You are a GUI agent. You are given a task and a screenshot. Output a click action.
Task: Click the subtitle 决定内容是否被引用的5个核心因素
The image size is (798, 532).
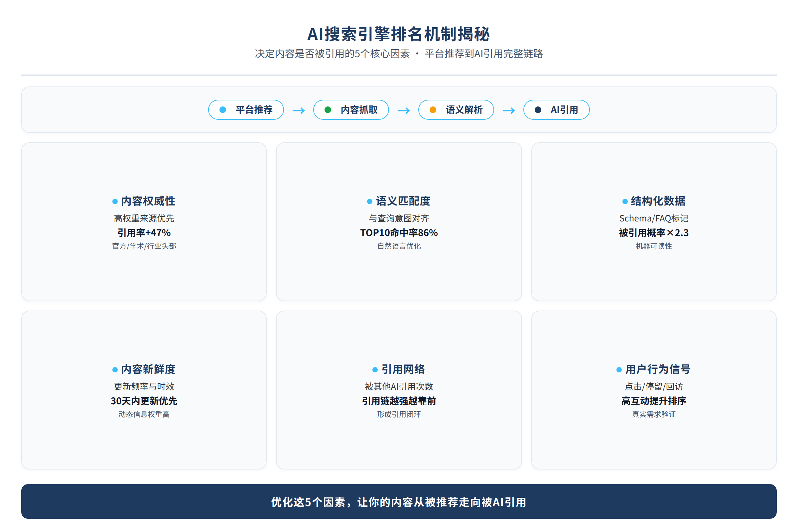pyautogui.click(x=332, y=54)
